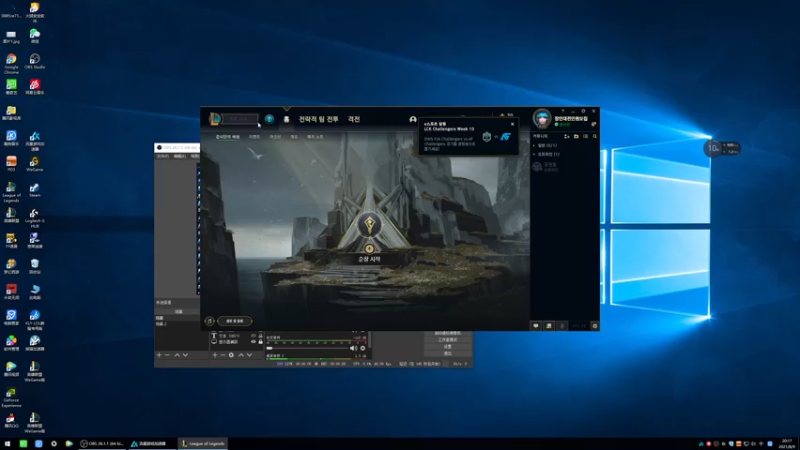Click the list view icon in social panel
The width and height of the screenshot is (800, 450).
click(x=586, y=136)
